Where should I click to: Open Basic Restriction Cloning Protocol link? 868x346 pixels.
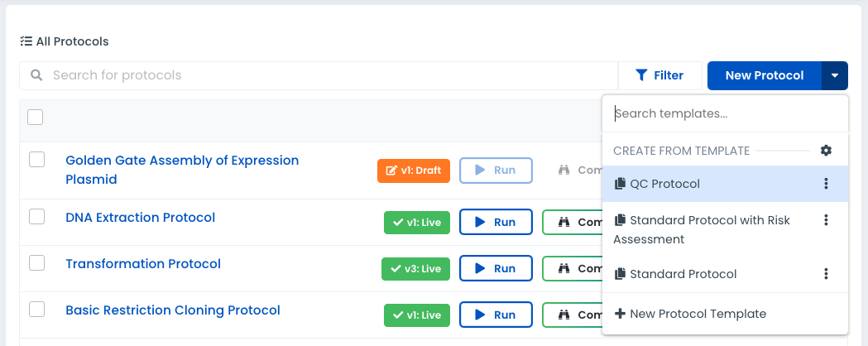[x=173, y=310]
